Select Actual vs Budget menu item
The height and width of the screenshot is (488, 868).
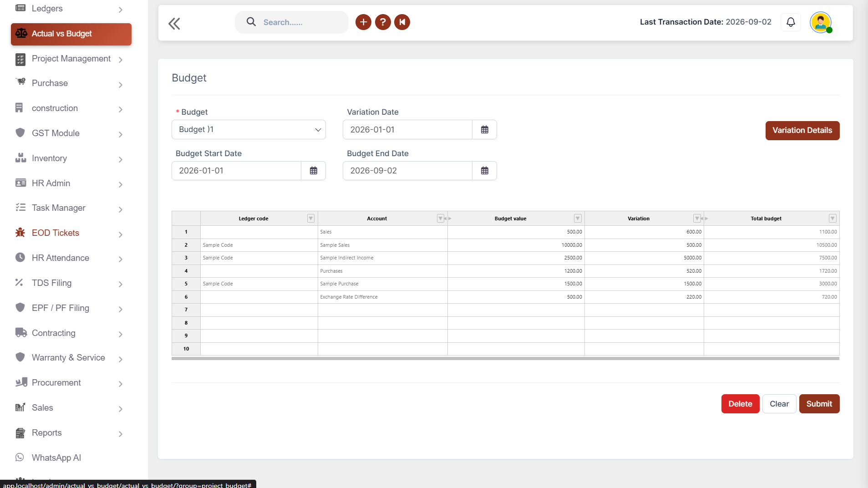click(71, 34)
